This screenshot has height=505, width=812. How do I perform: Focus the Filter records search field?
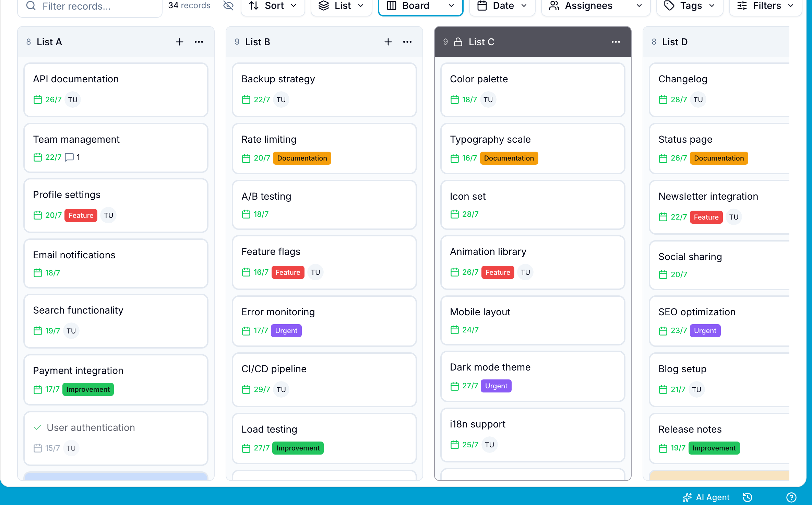pyautogui.click(x=90, y=6)
